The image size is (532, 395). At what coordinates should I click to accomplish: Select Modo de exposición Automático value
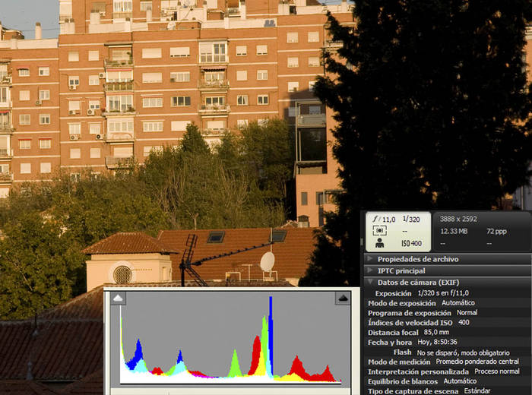[x=458, y=303]
